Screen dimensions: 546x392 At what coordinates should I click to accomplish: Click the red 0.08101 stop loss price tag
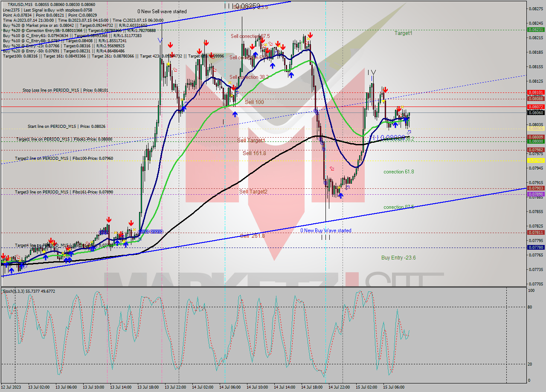536,92
